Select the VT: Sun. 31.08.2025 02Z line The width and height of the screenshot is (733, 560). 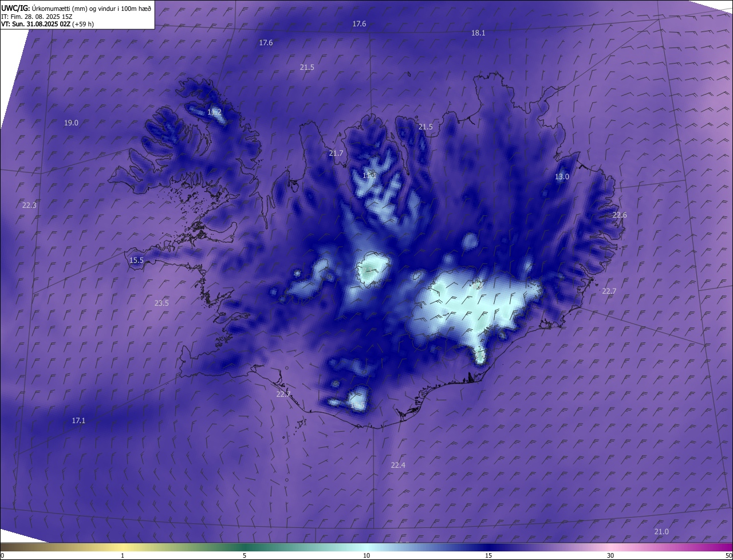48,24
